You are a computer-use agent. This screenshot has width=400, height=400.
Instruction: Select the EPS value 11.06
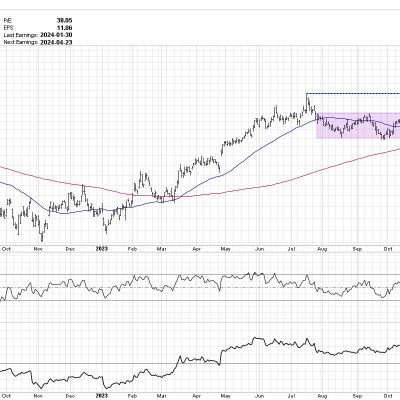65,28
